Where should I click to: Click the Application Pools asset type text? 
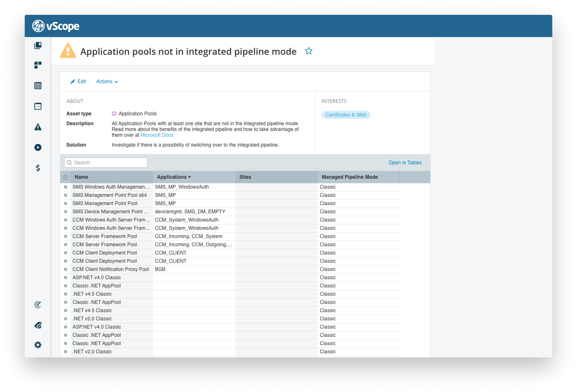137,113
